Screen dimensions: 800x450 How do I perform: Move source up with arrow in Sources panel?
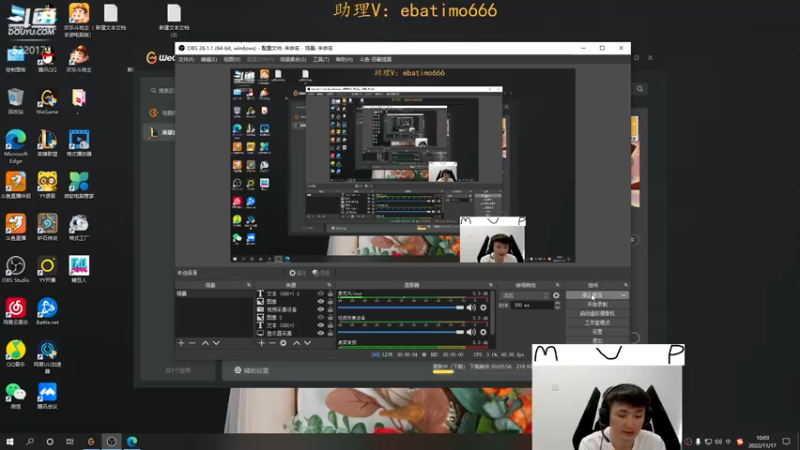[x=296, y=343]
